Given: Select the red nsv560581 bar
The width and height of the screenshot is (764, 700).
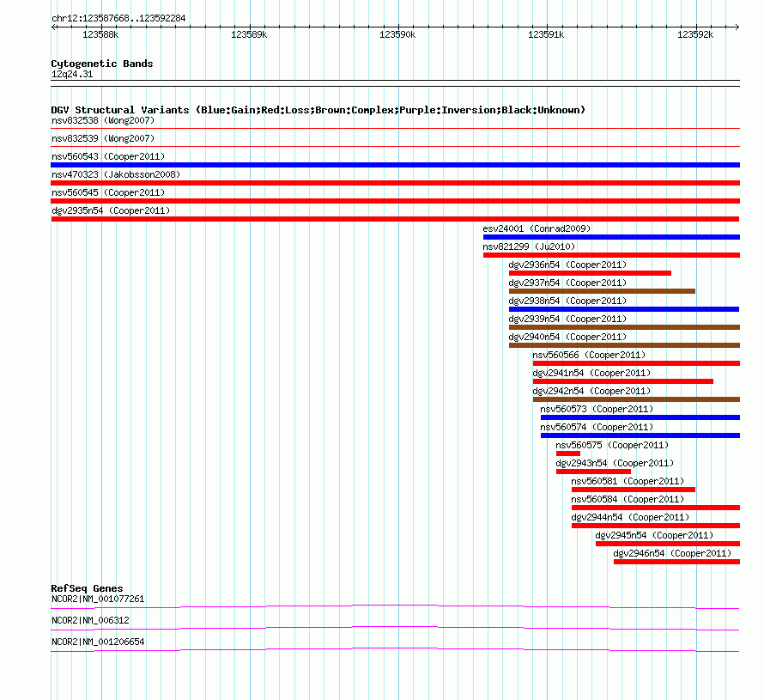Looking at the screenshot, I should [634, 490].
